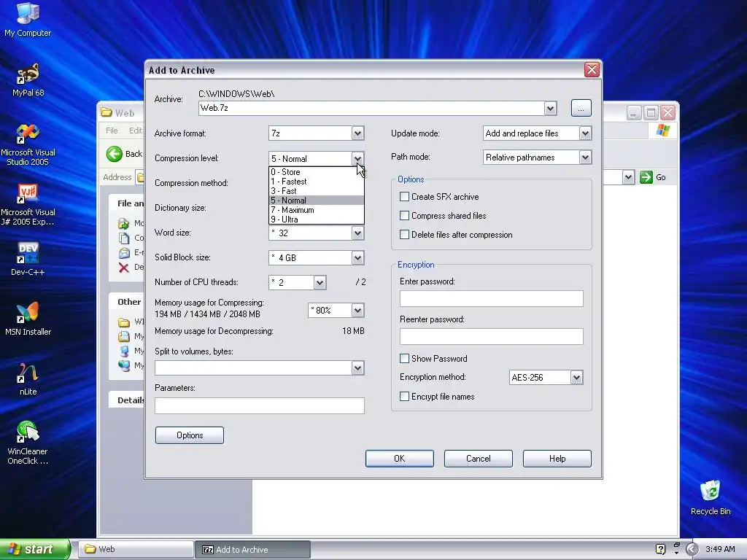Open the Number of CPU threads dropdown

click(320, 282)
